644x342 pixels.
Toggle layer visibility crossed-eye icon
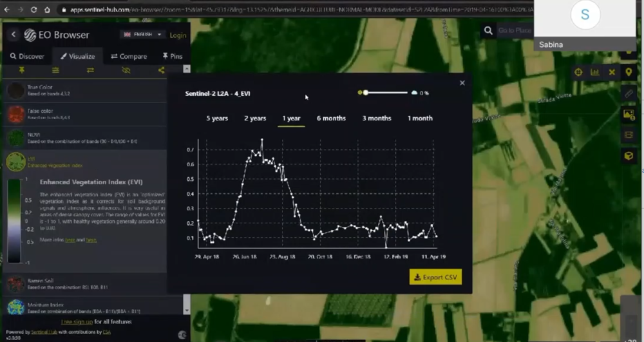click(x=126, y=70)
